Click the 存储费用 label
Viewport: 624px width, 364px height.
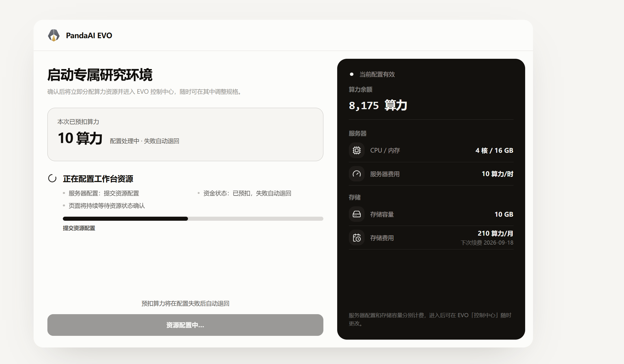[382, 238]
